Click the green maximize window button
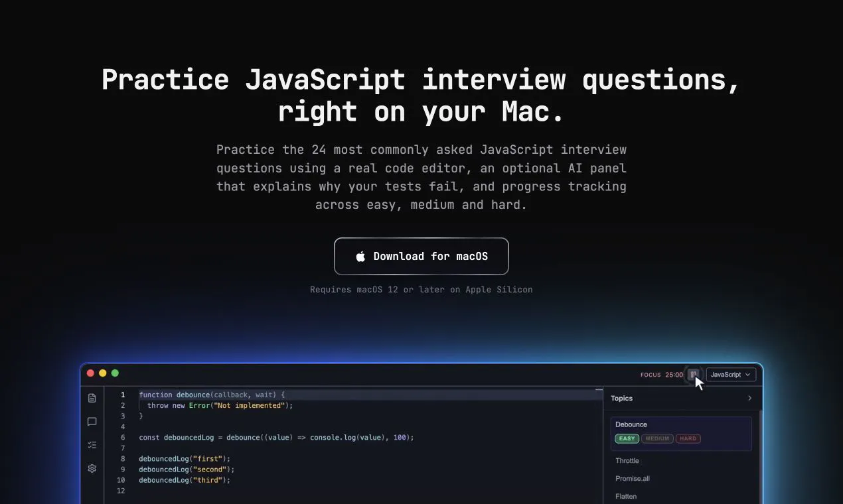The height and width of the screenshot is (504, 843). coord(115,373)
